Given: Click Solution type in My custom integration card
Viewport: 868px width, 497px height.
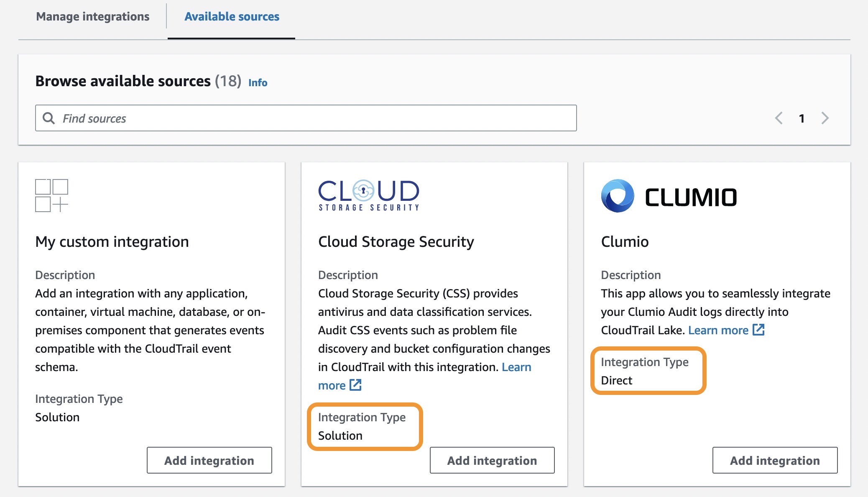Looking at the screenshot, I should click(x=57, y=417).
